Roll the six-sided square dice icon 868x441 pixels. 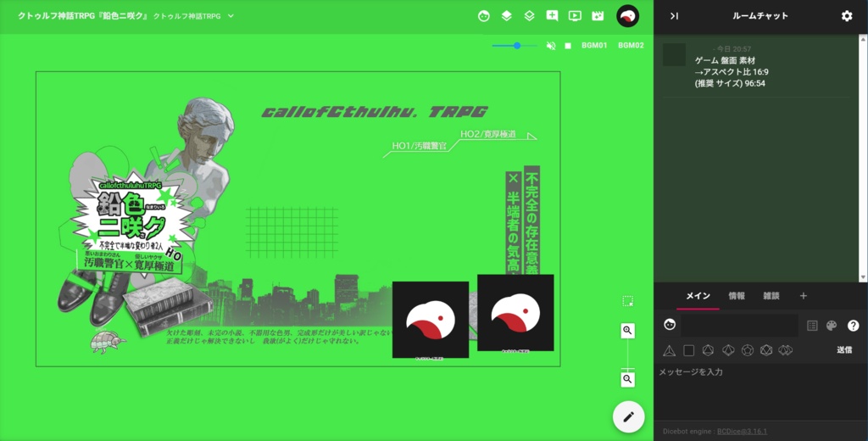[688, 350]
